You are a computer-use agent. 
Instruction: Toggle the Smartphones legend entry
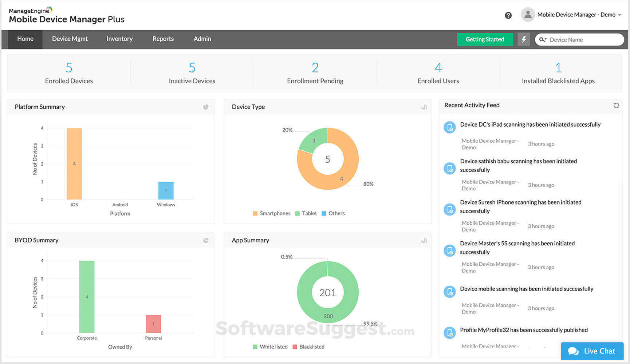[x=271, y=213]
